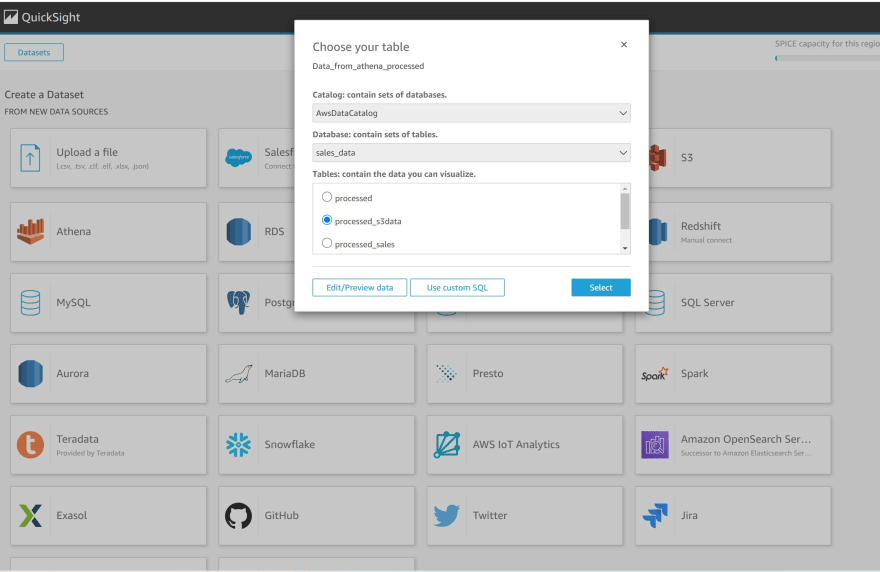
Task: Select the Twitter bird icon
Action: [x=447, y=515]
